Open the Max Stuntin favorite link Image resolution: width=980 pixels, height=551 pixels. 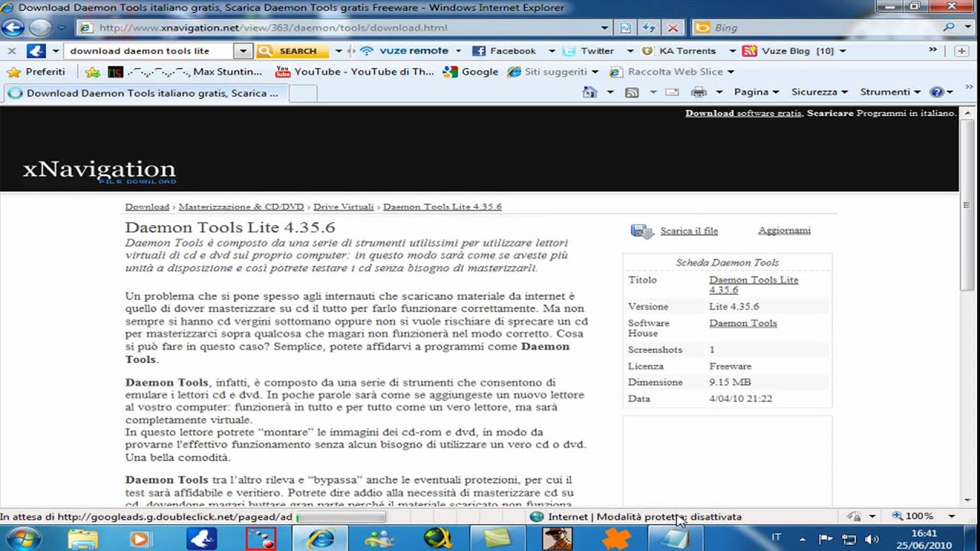pos(185,72)
